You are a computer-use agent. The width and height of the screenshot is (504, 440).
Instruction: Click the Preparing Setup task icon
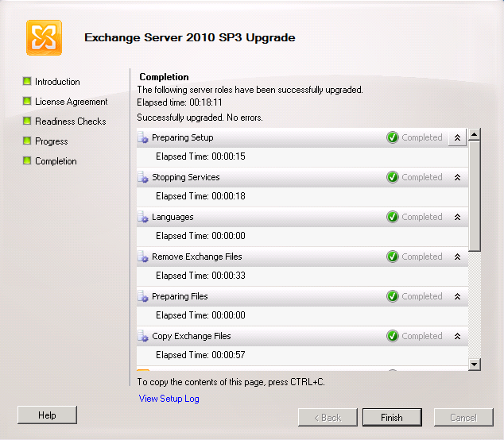click(143, 137)
